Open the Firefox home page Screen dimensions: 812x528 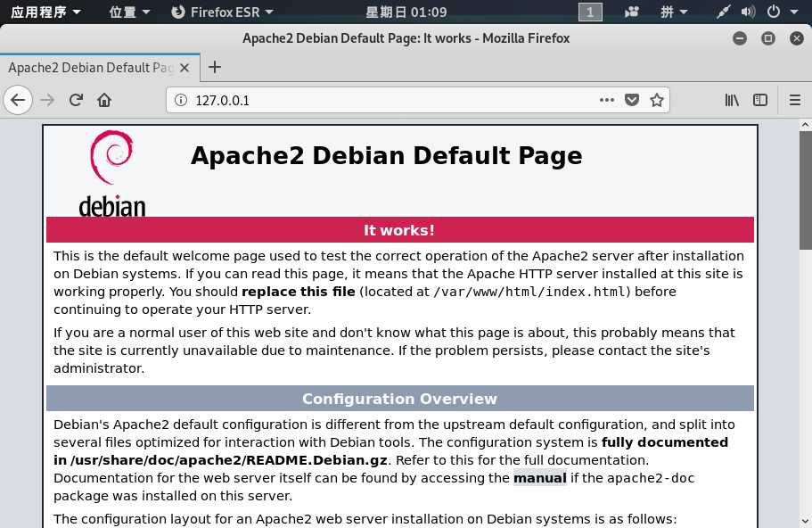(104, 100)
